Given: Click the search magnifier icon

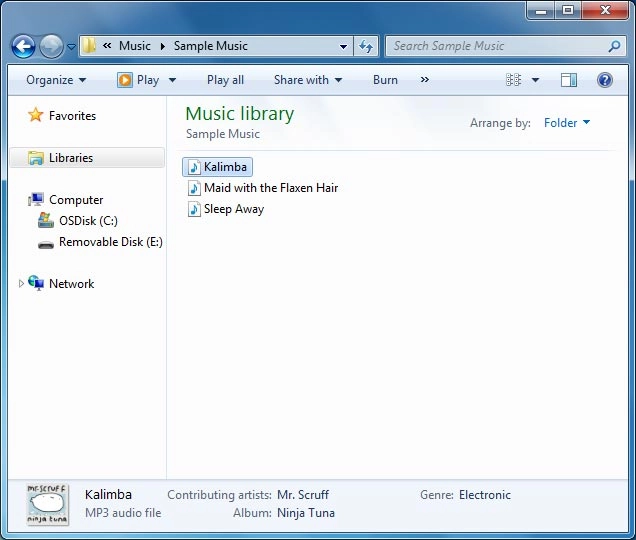Looking at the screenshot, I should [614, 46].
